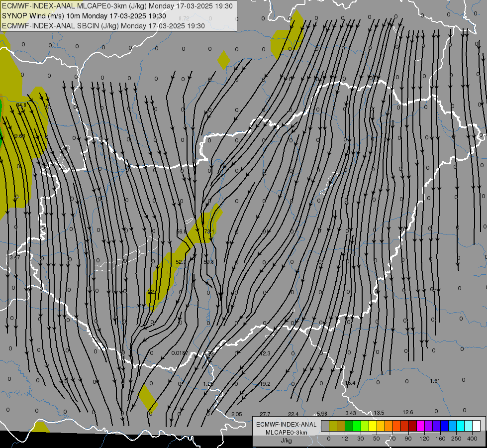Click the faint value 8.72 near header
The image size is (487, 448).
(184, 18)
